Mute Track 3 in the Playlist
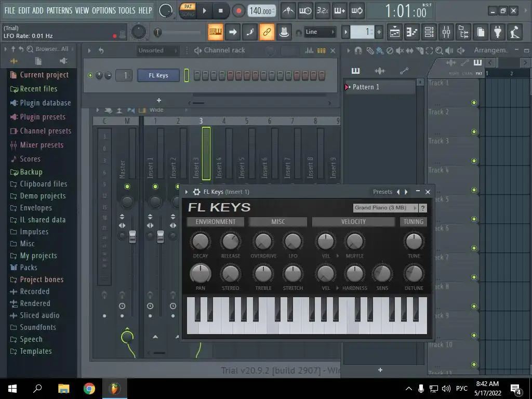Image resolution: width=532 pixels, height=399 pixels. pos(474,161)
